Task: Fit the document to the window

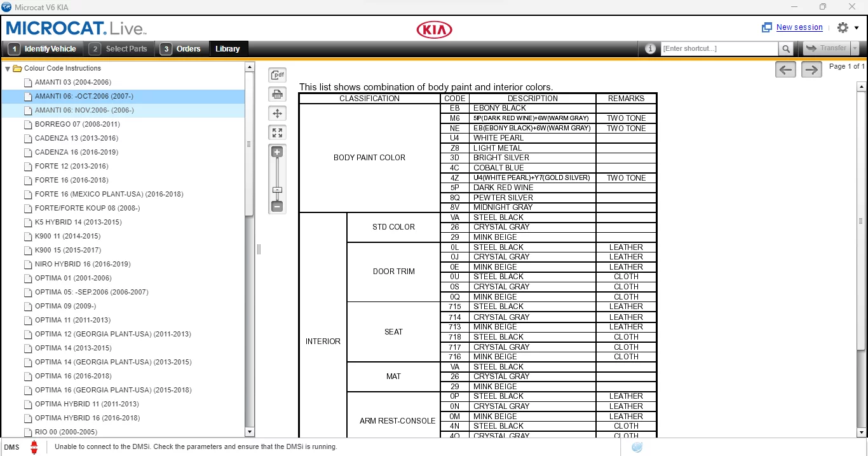Action: (x=277, y=132)
